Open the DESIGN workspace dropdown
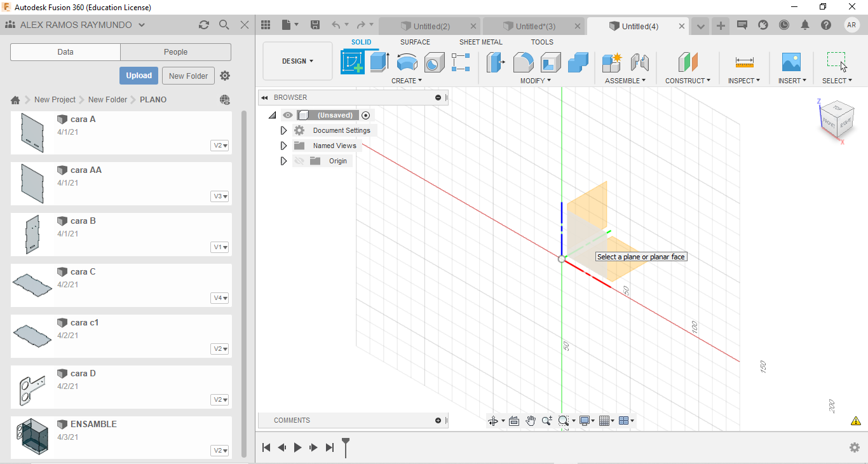The height and width of the screenshot is (464, 868). pos(297,61)
